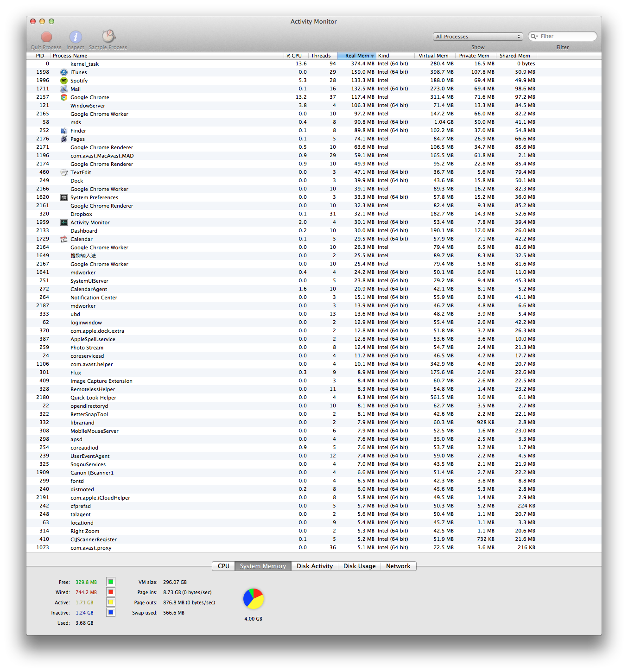Select the TextEdit app icon
Image resolution: width=628 pixels, height=672 pixels.
[x=64, y=172]
